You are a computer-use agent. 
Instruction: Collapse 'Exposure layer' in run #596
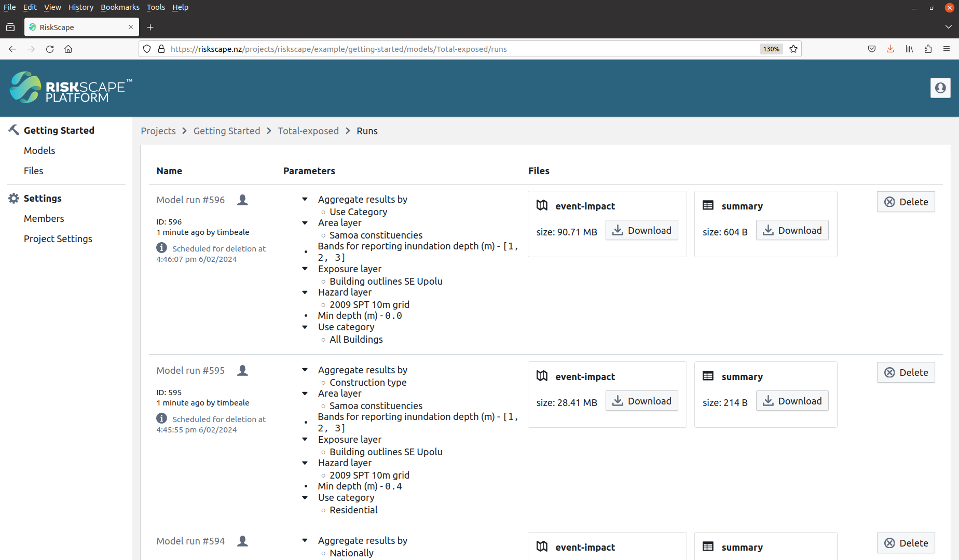[305, 269]
